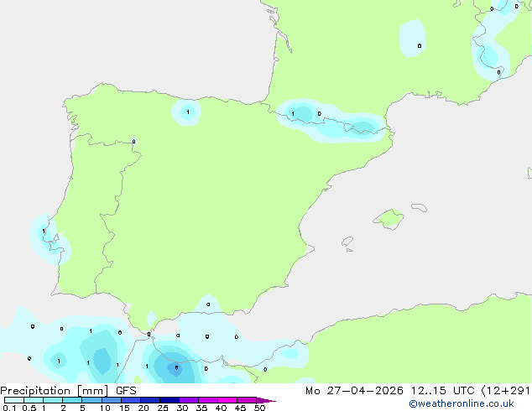Image resolution: width=532 pixels, height=411 pixels.
Task: Click the legend value label '25'
Action: (x=163, y=408)
